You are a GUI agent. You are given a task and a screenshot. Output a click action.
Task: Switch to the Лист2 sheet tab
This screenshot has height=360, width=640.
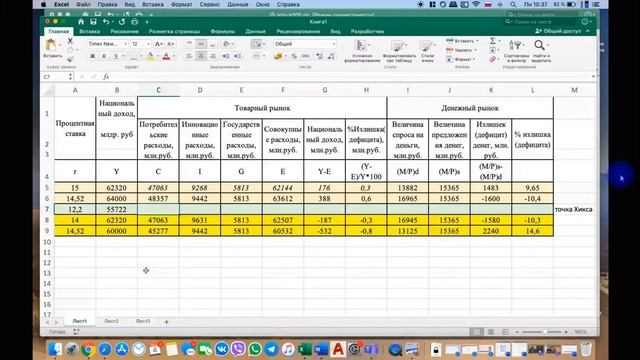coord(111,321)
